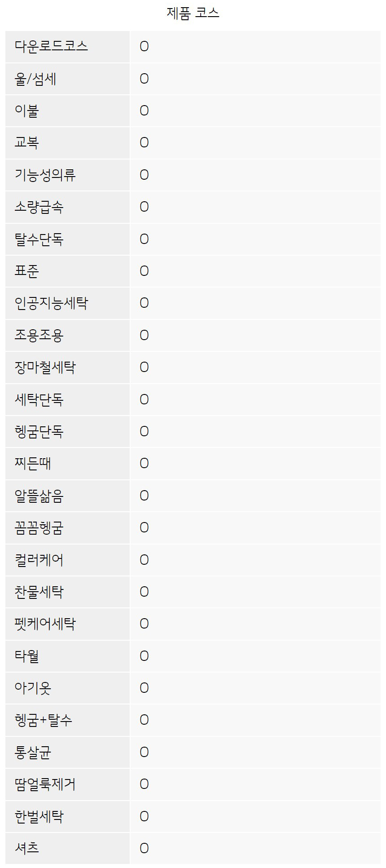Select the 펫케어세탁 row label
The image size is (386, 868).
(45, 624)
